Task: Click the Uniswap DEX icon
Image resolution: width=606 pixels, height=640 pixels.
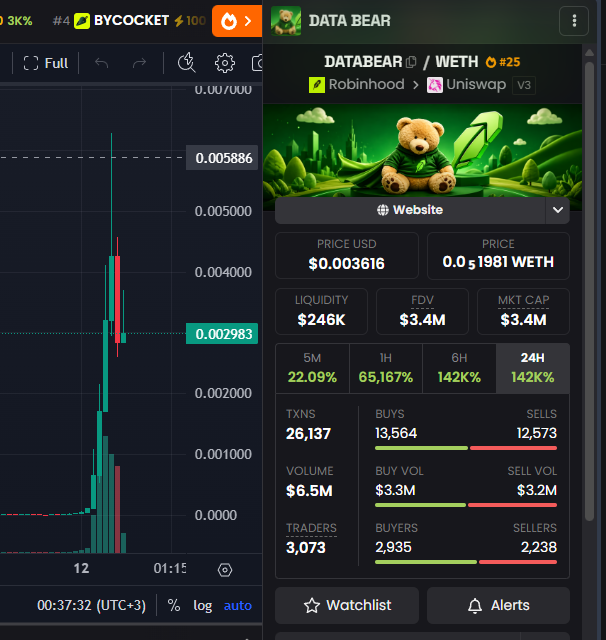Action: (x=435, y=85)
